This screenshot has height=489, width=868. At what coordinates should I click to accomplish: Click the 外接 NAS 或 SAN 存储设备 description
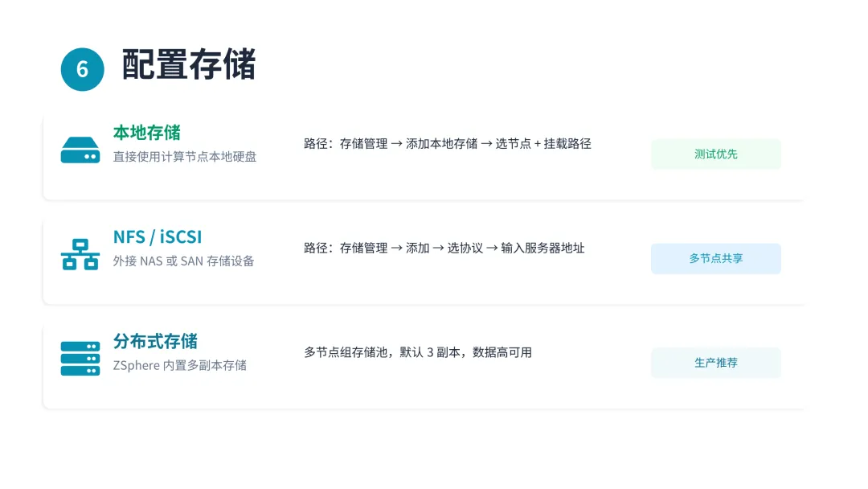184,261
